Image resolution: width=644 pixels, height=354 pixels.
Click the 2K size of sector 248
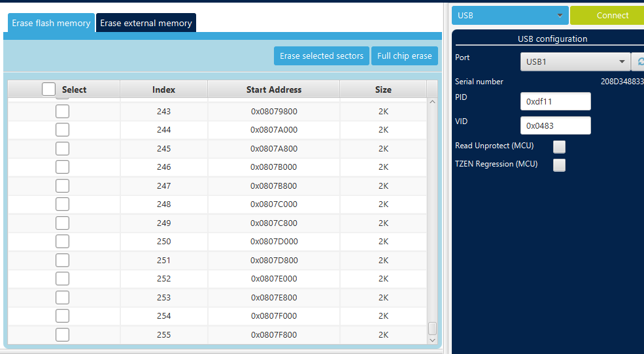click(x=383, y=204)
